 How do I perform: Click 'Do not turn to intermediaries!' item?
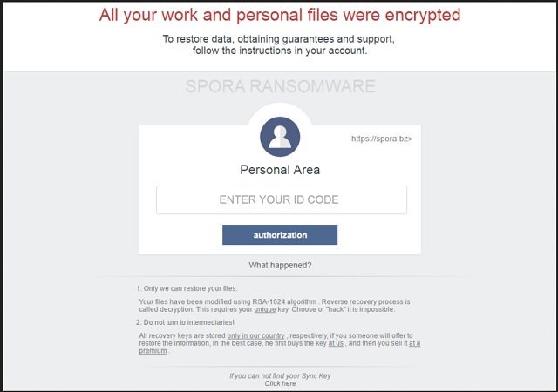pyautogui.click(x=185, y=322)
